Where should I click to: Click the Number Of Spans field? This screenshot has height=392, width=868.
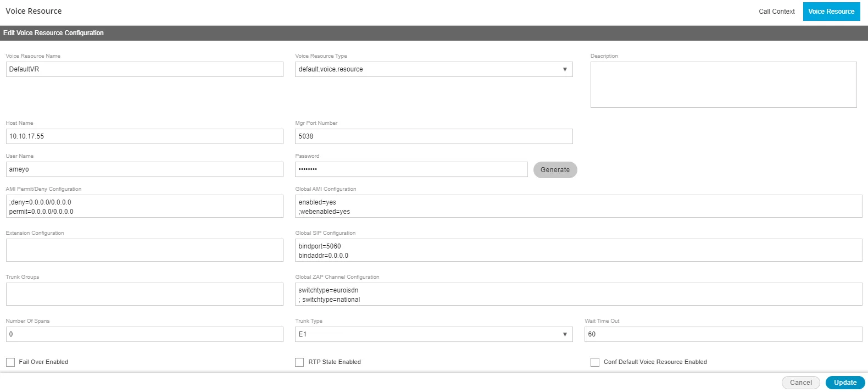click(x=144, y=334)
